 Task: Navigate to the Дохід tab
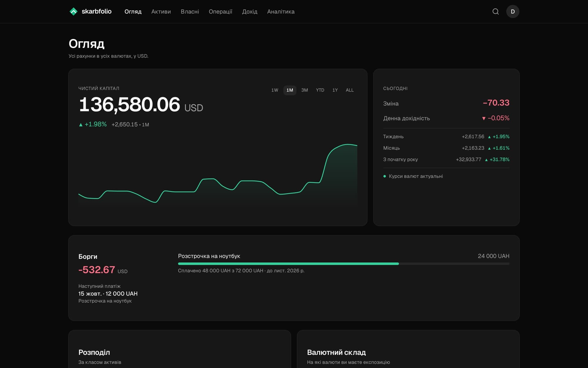coord(250,11)
